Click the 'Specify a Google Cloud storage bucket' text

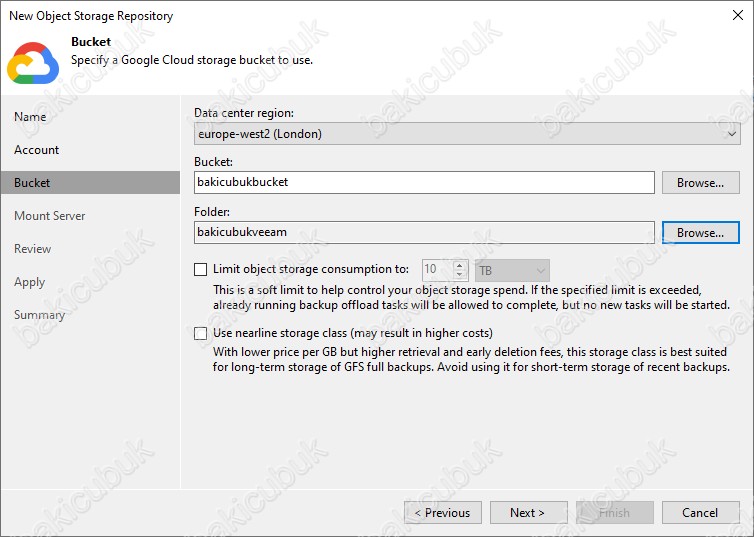(192, 61)
